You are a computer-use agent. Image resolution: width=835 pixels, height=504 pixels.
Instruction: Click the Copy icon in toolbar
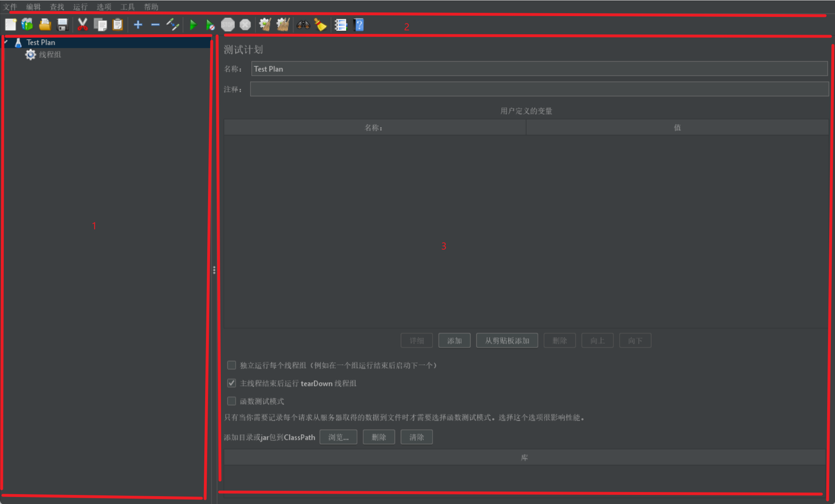click(100, 25)
